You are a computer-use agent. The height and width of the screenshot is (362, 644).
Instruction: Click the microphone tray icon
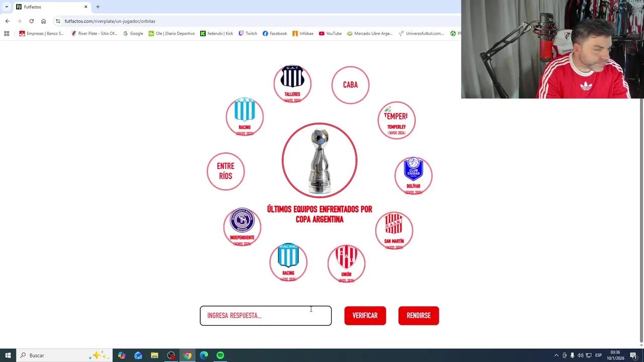tap(572, 355)
